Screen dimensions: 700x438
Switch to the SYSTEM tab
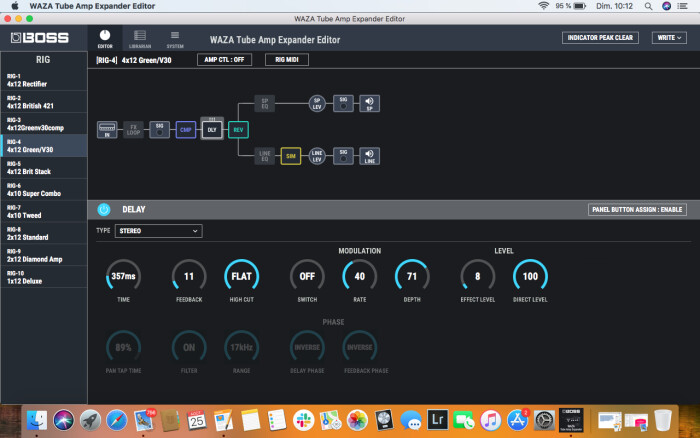point(175,39)
